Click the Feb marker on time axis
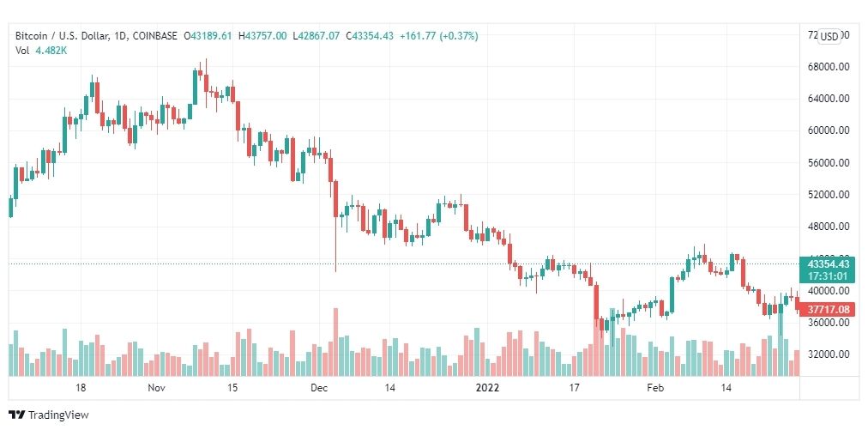 click(x=655, y=387)
